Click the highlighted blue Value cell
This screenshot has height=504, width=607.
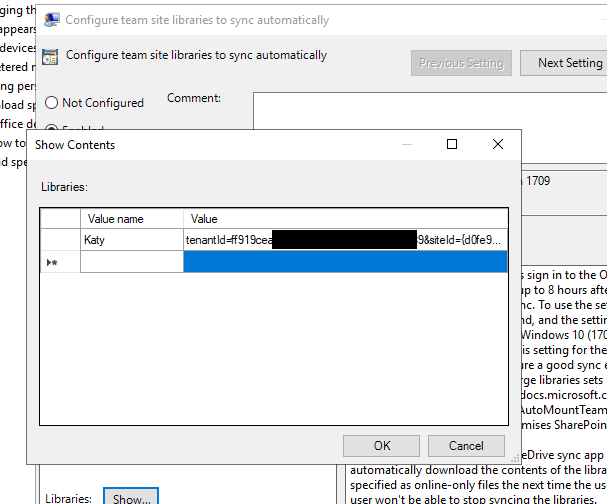click(x=345, y=262)
